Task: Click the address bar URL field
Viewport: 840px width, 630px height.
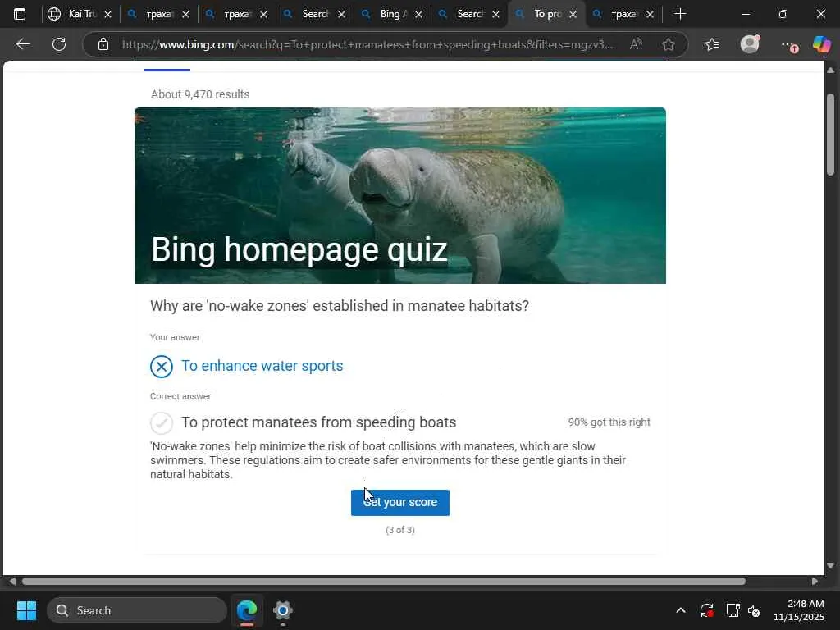Action: tap(367, 44)
